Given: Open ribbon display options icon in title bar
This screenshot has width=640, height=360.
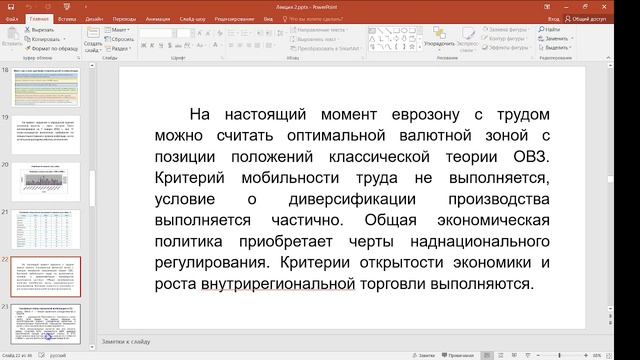Looking at the screenshot, I should click(x=547, y=7).
